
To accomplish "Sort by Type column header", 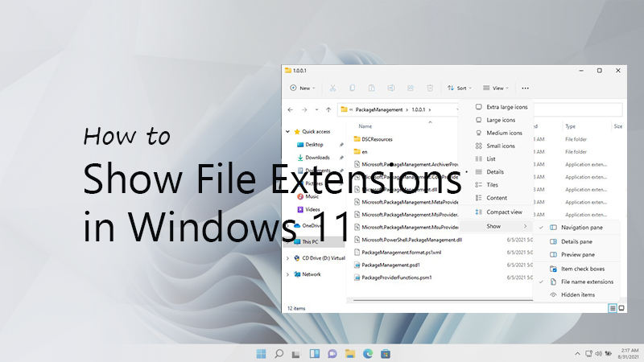I will click(570, 126).
